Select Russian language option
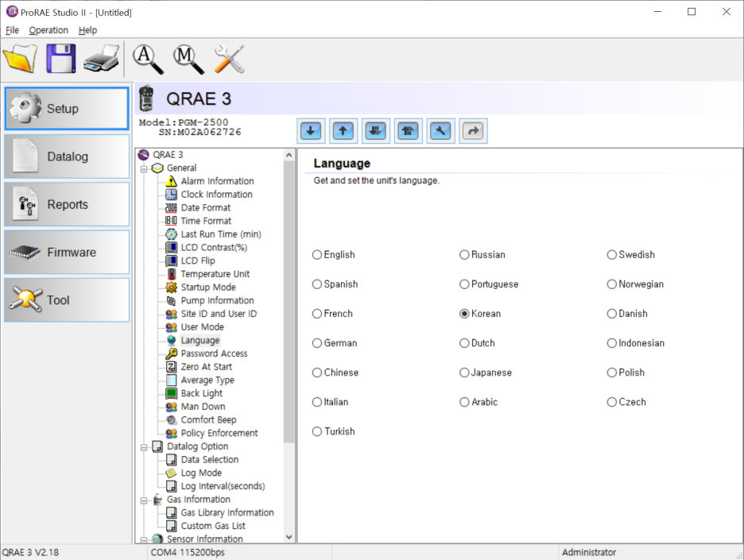The width and height of the screenshot is (744, 560). (482, 255)
